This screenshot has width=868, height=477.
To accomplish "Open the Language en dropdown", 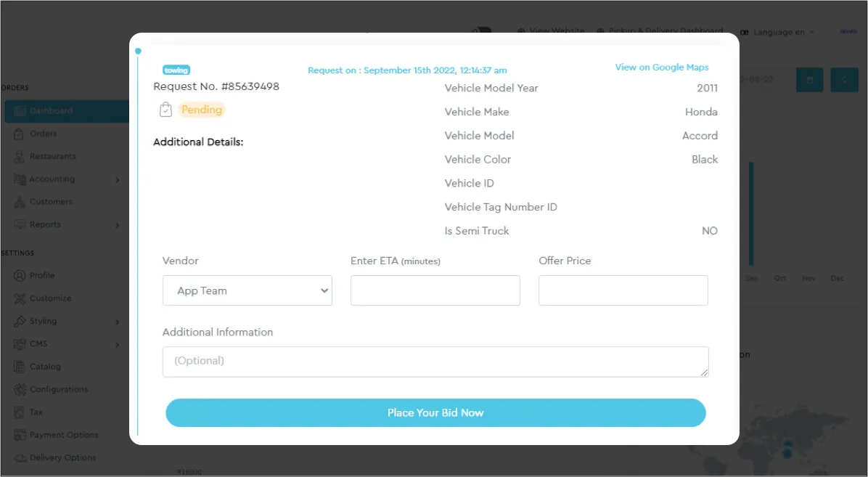I will 777,32.
